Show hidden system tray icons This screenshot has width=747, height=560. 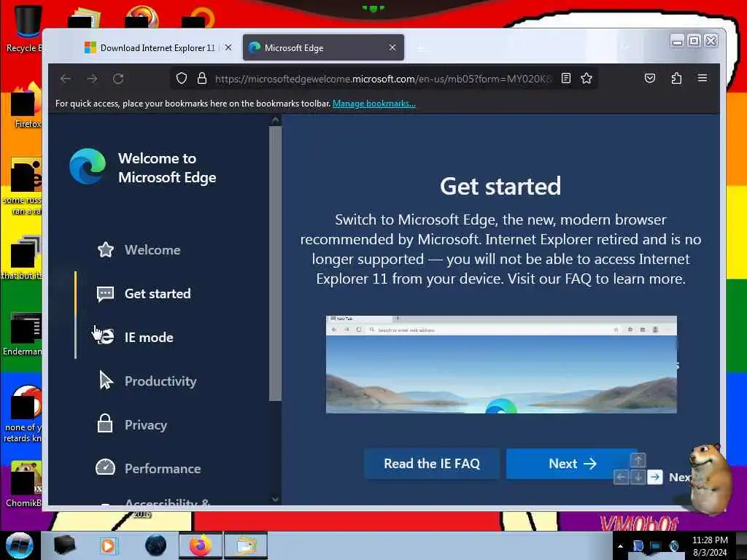620,546
